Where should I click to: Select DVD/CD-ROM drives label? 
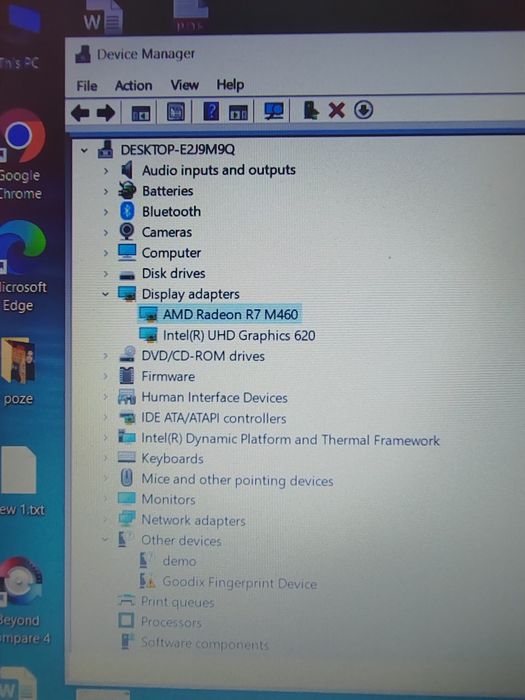(x=203, y=356)
